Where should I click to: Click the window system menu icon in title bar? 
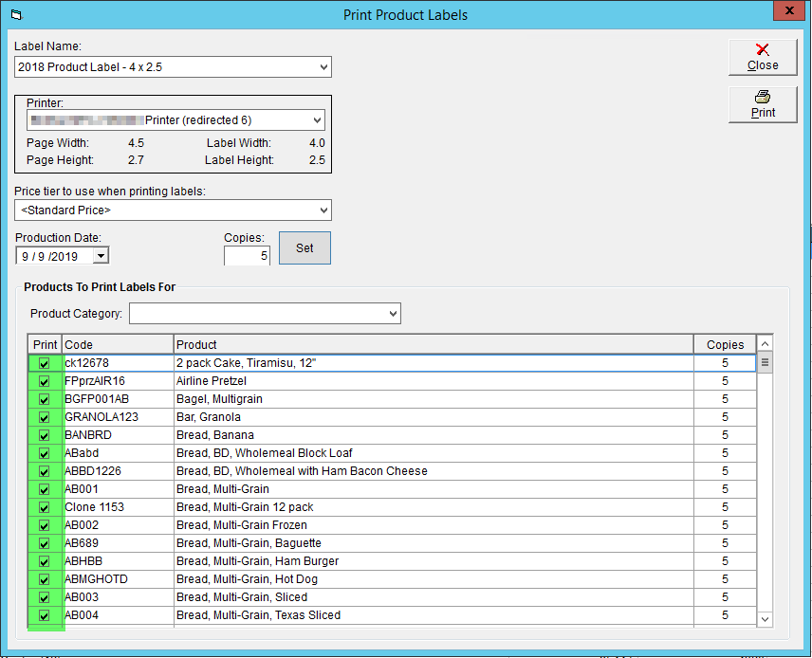tap(16, 14)
